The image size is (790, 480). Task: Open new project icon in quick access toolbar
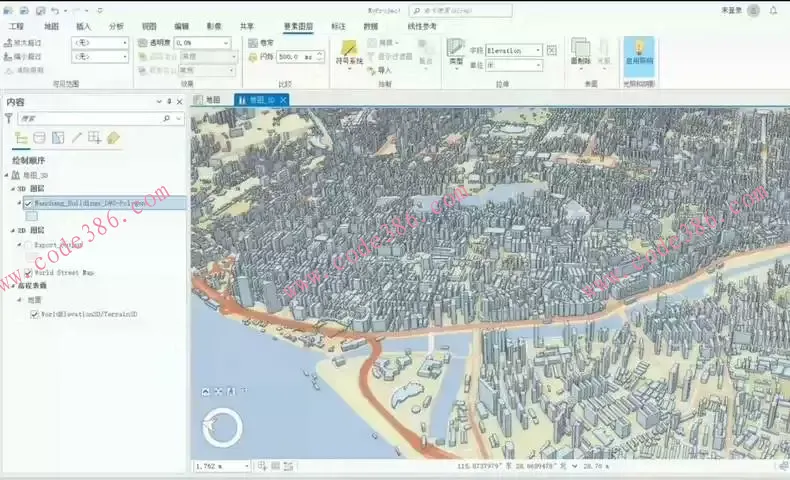point(8,11)
